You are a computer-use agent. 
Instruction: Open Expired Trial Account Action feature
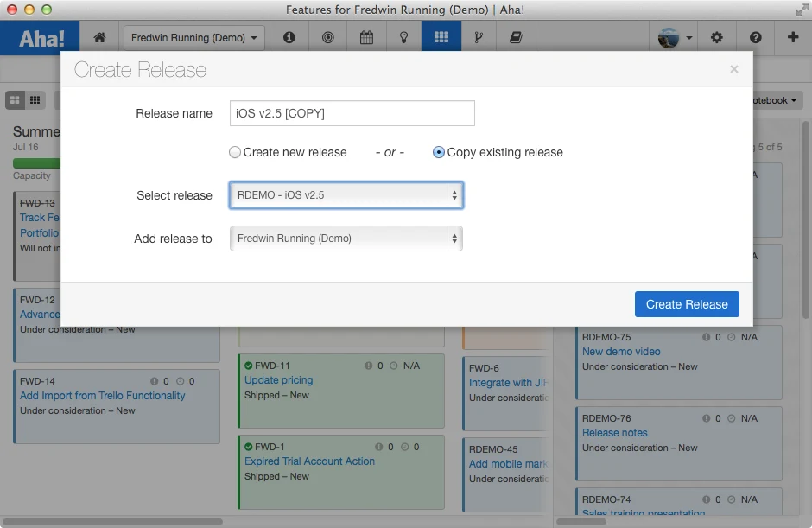pyautogui.click(x=309, y=461)
